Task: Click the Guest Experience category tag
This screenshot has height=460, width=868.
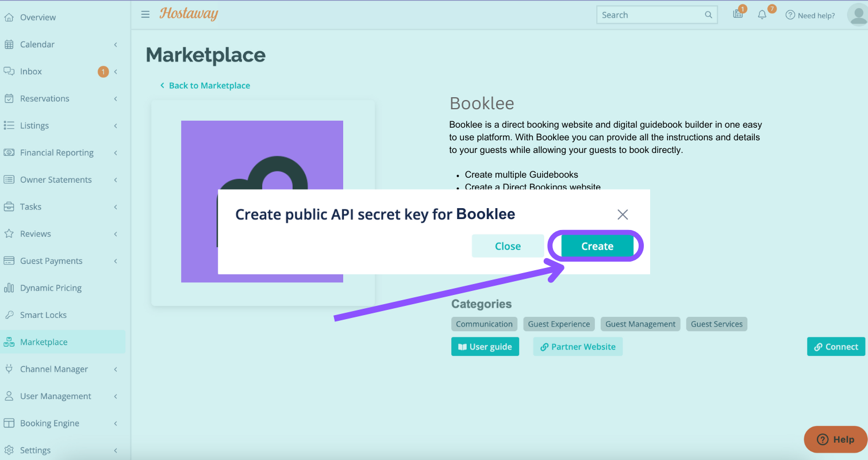Action: (x=559, y=324)
